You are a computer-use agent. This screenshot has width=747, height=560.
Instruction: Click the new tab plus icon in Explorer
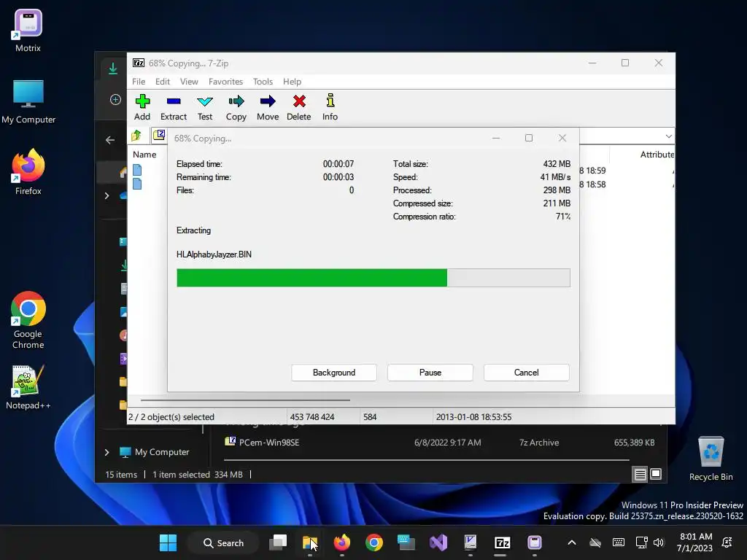tap(115, 99)
